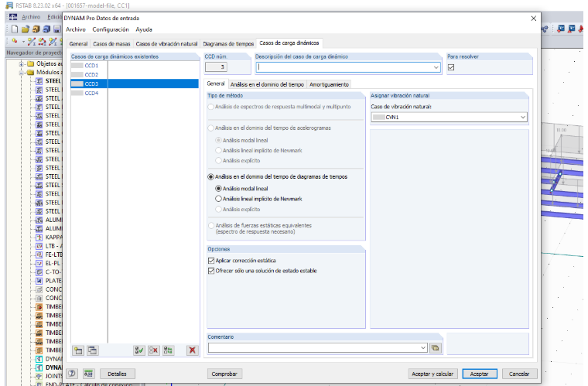The image size is (588, 386).
Task: Select Análisis en el dominio del tiempo de diagramas
Action: (x=210, y=176)
